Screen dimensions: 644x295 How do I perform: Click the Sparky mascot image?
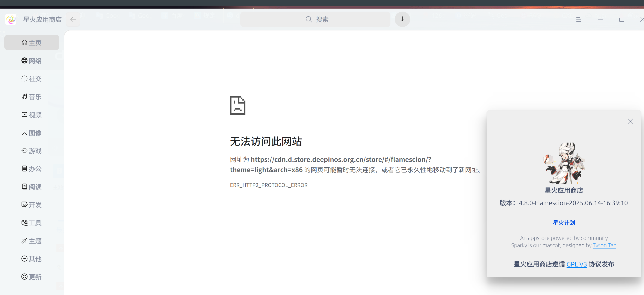[x=564, y=163]
